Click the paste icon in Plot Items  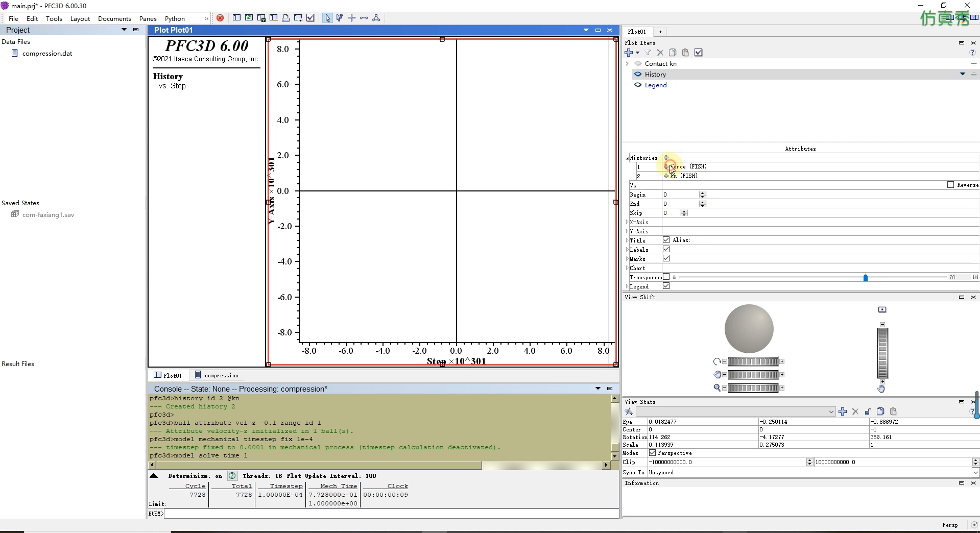(685, 53)
